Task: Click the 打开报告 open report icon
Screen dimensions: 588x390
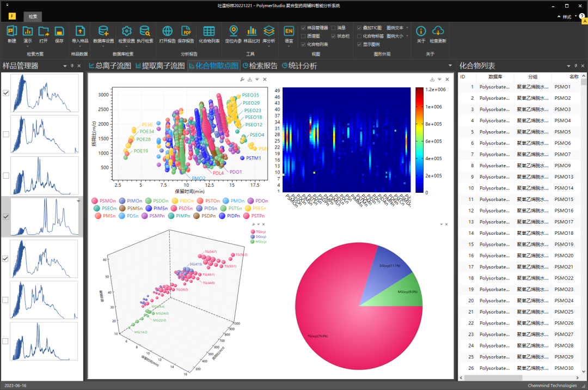Action: coord(167,31)
